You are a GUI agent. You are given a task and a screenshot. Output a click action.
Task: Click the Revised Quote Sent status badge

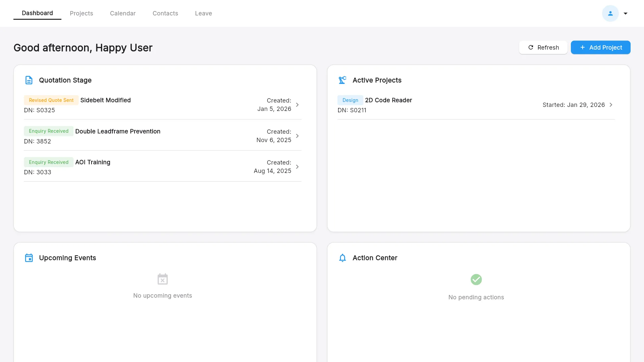(51, 100)
